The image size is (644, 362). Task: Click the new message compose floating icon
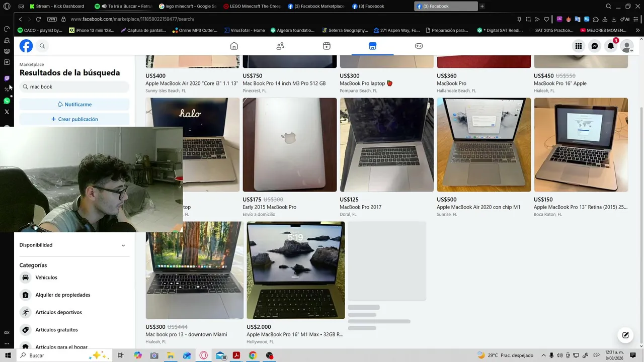pos(625,335)
